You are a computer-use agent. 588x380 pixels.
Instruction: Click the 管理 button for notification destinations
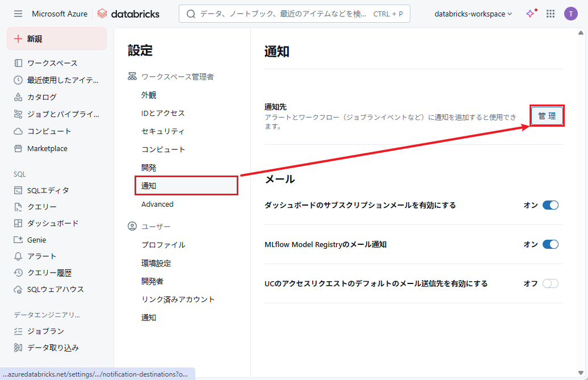[x=547, y=116]
